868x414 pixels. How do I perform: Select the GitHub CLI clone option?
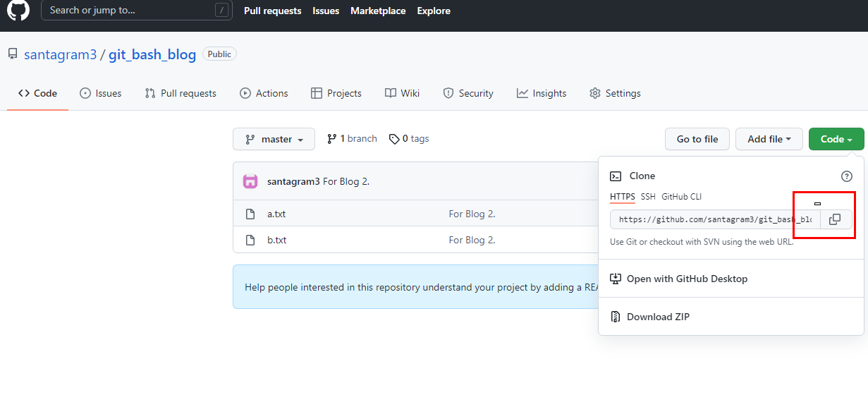pos(681,197)
